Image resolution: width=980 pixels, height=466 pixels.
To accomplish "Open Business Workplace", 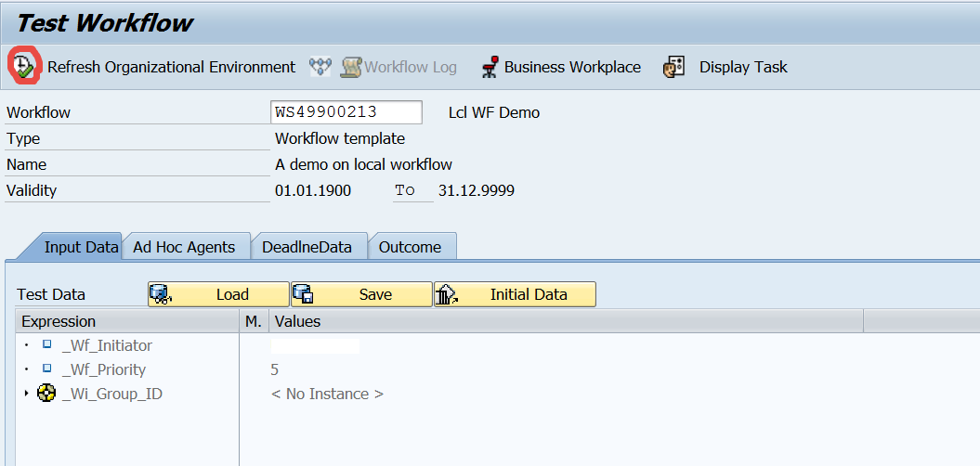I will coord(572,67).
